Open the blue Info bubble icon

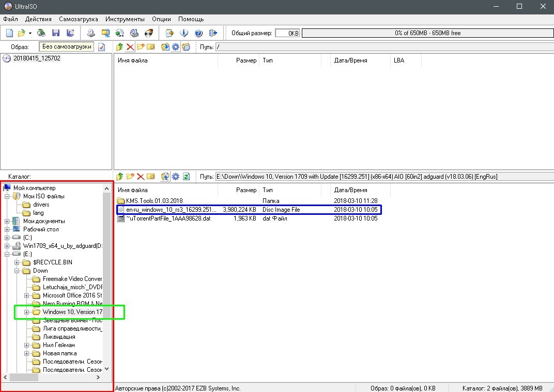184,33
